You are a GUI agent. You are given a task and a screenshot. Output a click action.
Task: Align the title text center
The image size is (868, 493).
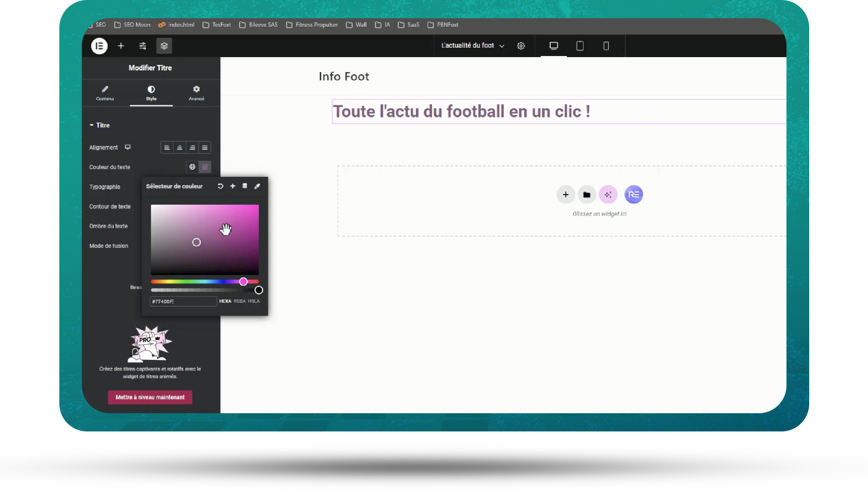[x=180, y=148]
